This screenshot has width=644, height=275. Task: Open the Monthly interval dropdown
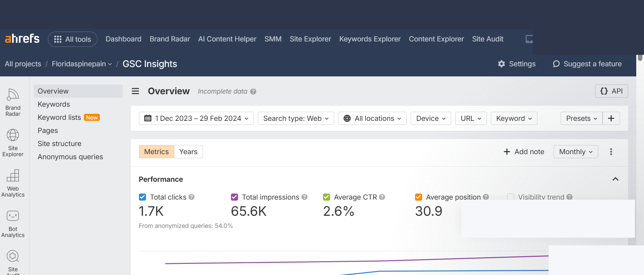(576, 152)
